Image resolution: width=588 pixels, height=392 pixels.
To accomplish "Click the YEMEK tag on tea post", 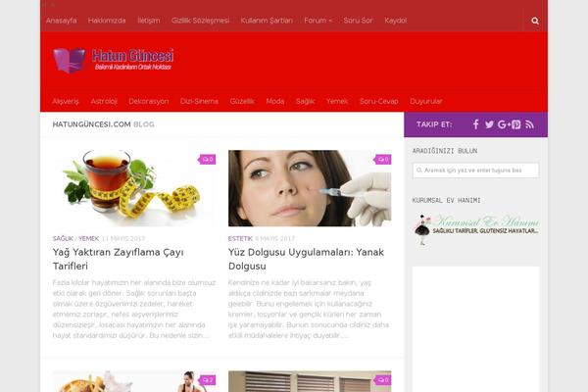I will tap(88, 238).
